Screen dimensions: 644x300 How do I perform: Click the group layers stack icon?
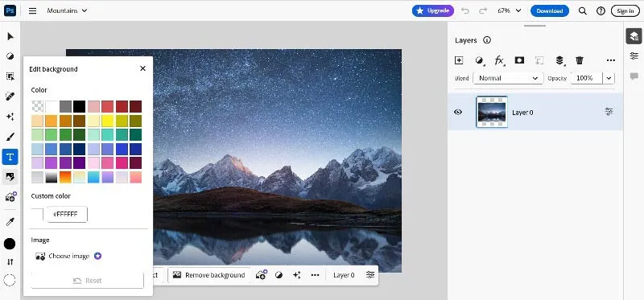coord(559,60)
